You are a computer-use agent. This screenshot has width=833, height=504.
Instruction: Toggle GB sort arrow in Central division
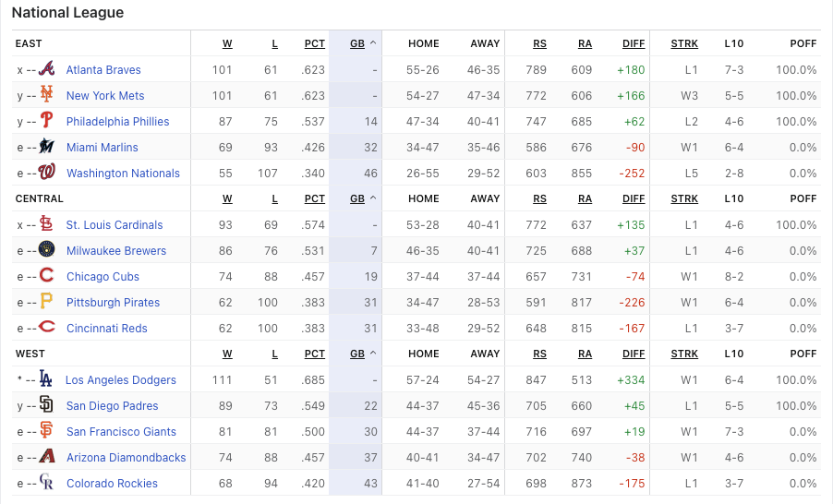pos(373,198)
